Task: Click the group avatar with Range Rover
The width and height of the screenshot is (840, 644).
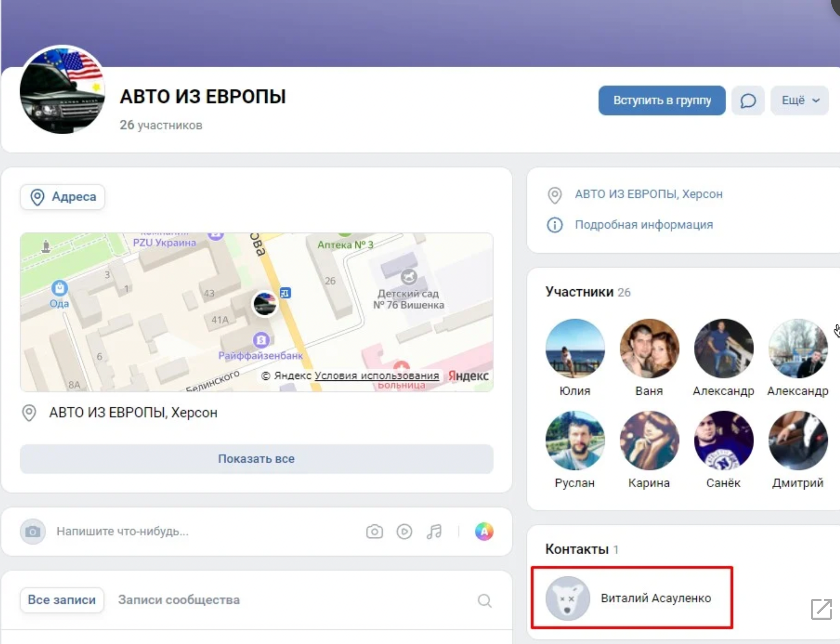Action: [x=62, y=90]
